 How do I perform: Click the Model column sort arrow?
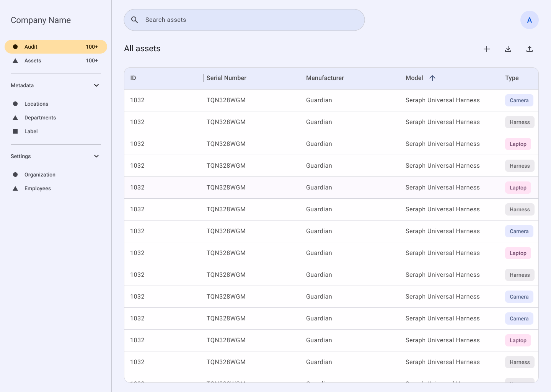[432, 78]
